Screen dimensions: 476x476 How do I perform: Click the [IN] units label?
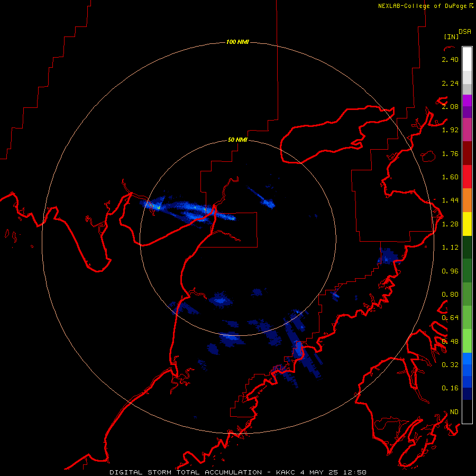[x=451, y=36]
